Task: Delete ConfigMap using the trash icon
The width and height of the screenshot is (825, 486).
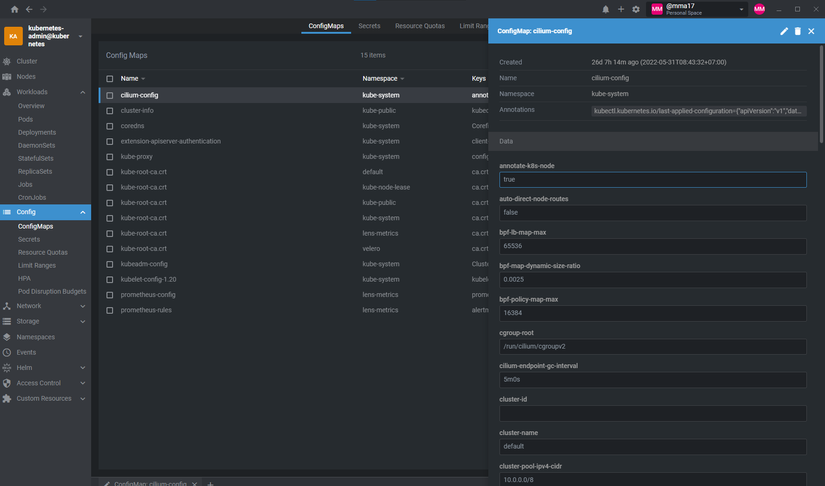Action: (x=798, y=32)
